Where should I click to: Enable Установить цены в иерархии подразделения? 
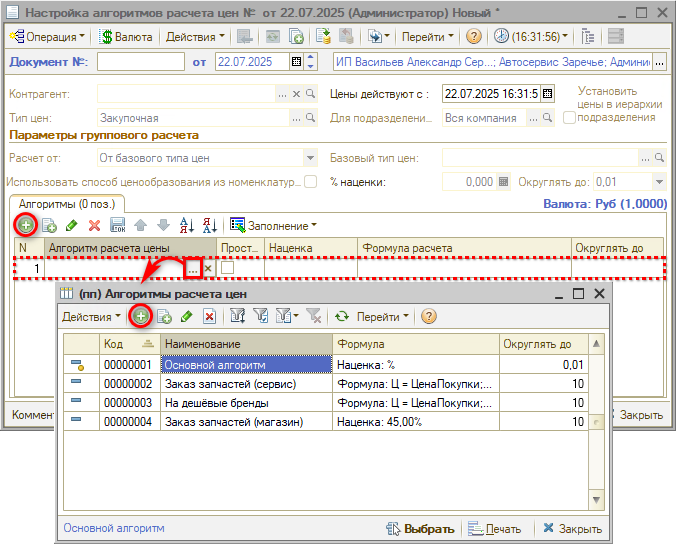click(x=569, y=117)
